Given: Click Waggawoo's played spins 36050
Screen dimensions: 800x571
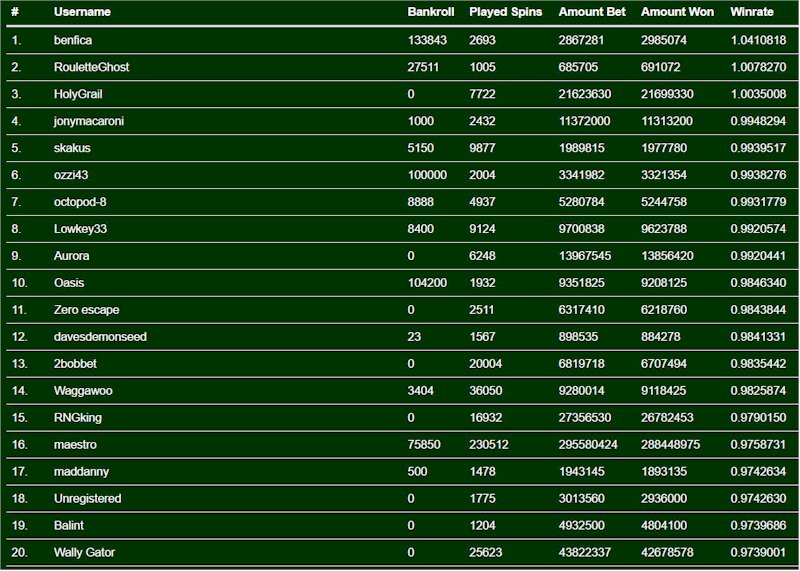Looking at the screenshot, I should 486,391.
